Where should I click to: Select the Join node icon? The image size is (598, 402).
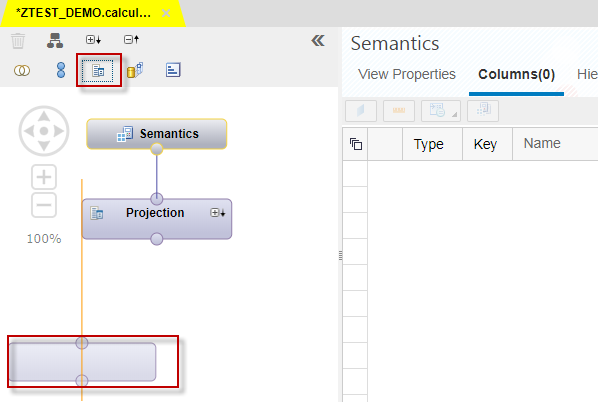(22, 71)
